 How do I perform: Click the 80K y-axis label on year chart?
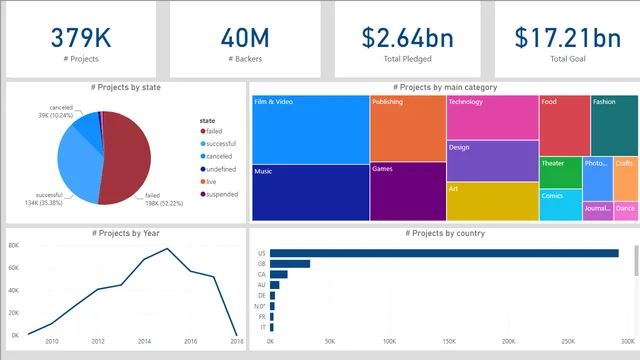[x=13, y=245]
